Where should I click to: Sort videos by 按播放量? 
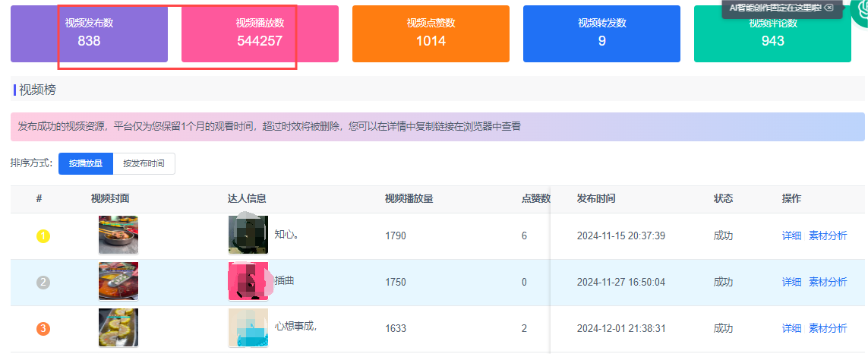(x=86, y=163)
